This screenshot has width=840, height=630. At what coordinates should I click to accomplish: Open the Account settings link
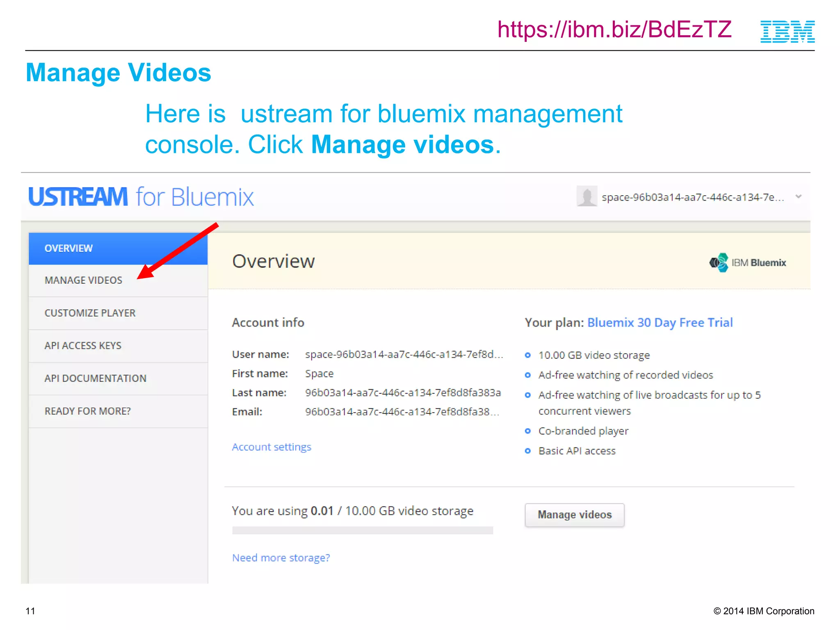272,447
